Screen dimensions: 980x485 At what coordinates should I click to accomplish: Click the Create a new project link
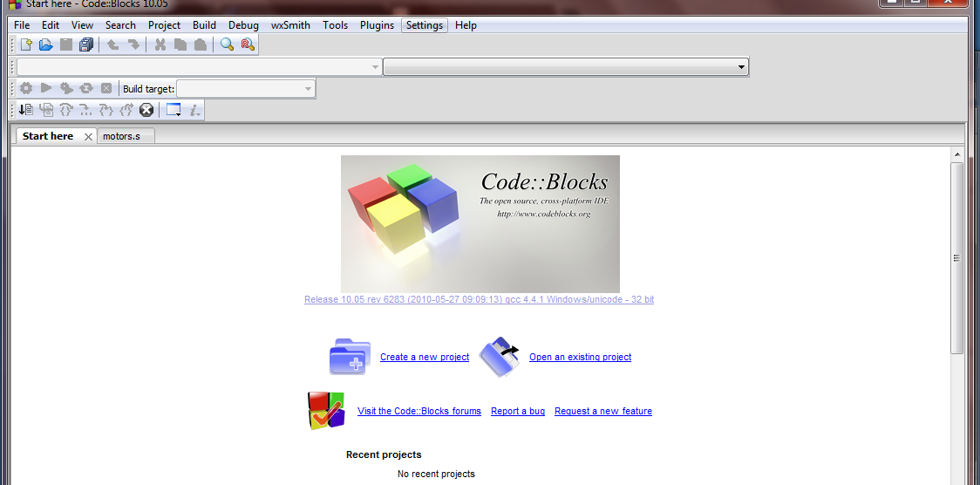tap(425, 357)
